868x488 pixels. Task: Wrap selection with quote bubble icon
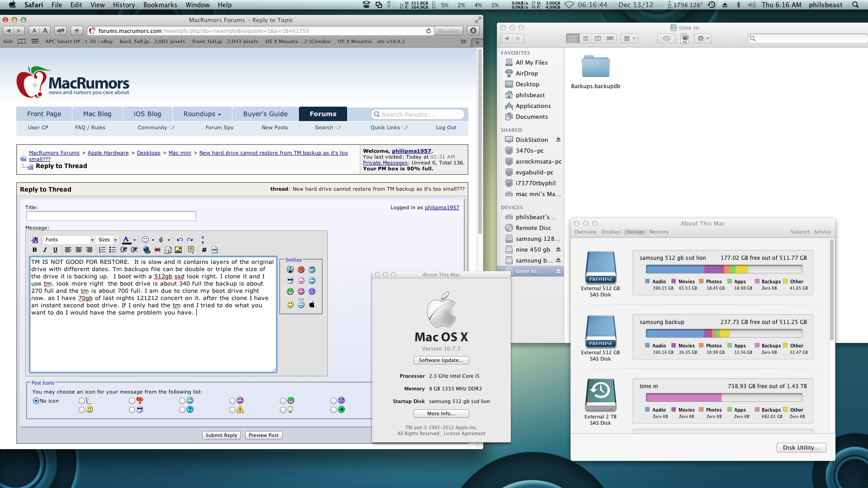coord(191,250)
